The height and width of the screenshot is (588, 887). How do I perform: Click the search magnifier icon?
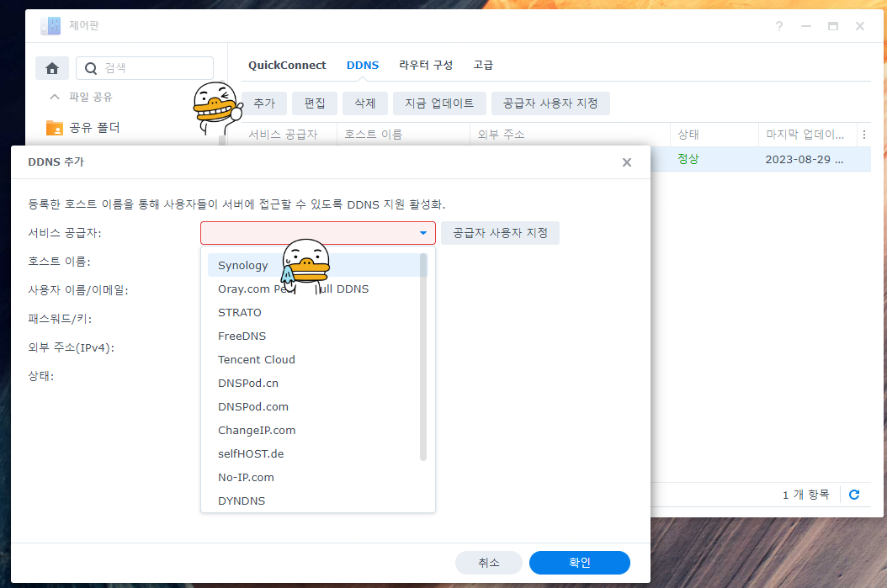pyautogui.click(x=91, y=68)
